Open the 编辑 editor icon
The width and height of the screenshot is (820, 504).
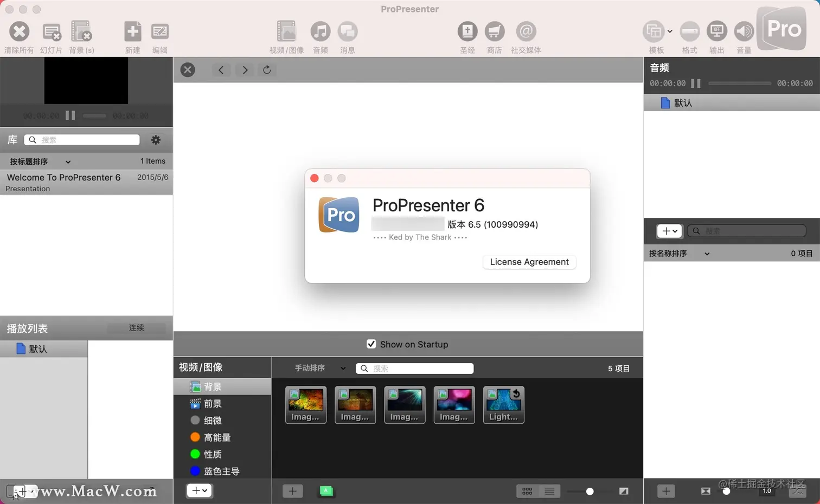[160, 31]
